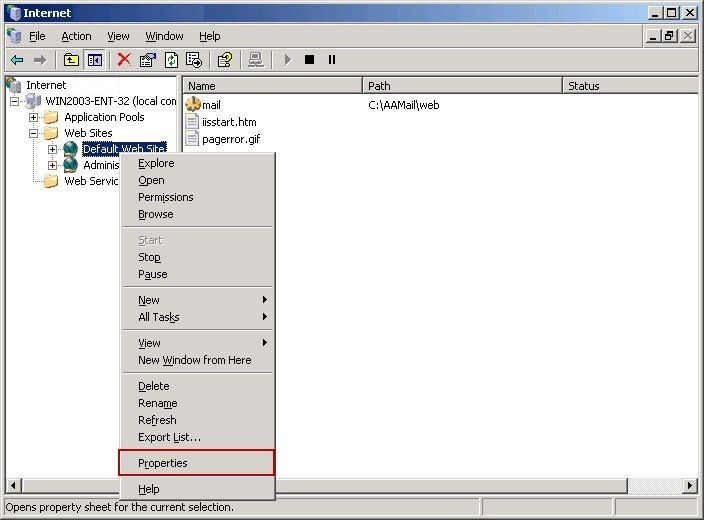Click the Forward arrow toolbar icon

[x=40, y=60]
